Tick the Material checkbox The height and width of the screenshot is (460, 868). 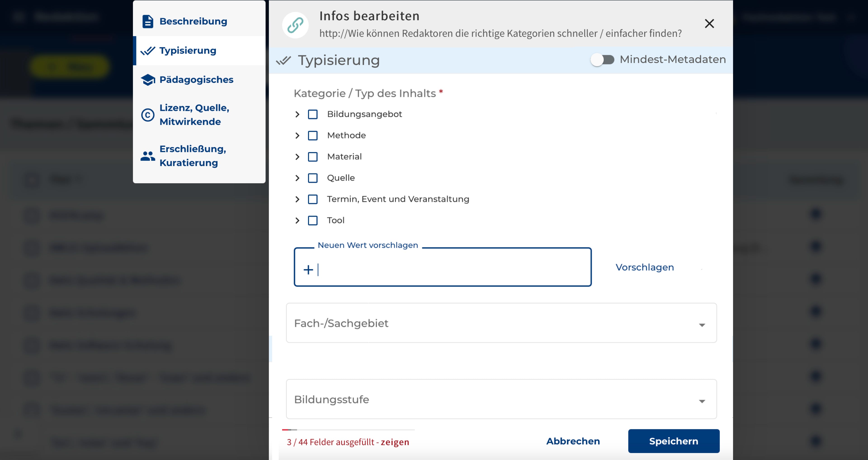click(x=313, y=157)
